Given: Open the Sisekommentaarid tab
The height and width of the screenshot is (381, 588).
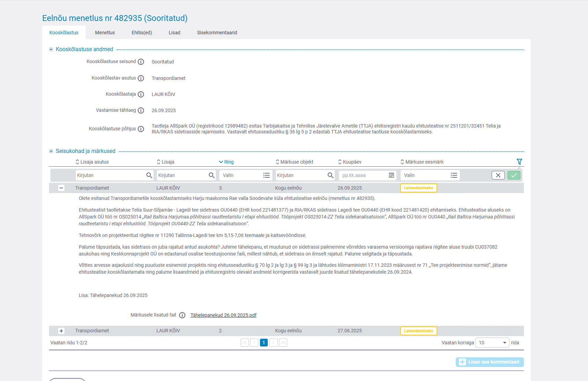Looking at the screenshot, I should (217, 33).
